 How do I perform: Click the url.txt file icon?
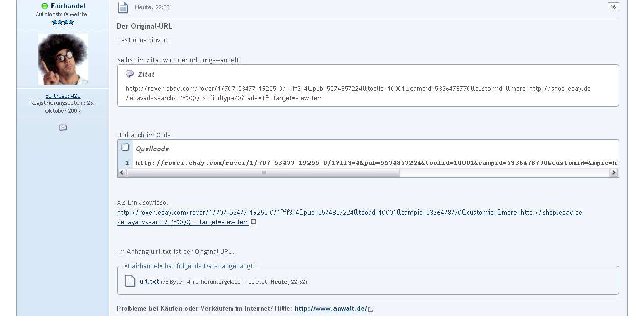click(131, 281)
